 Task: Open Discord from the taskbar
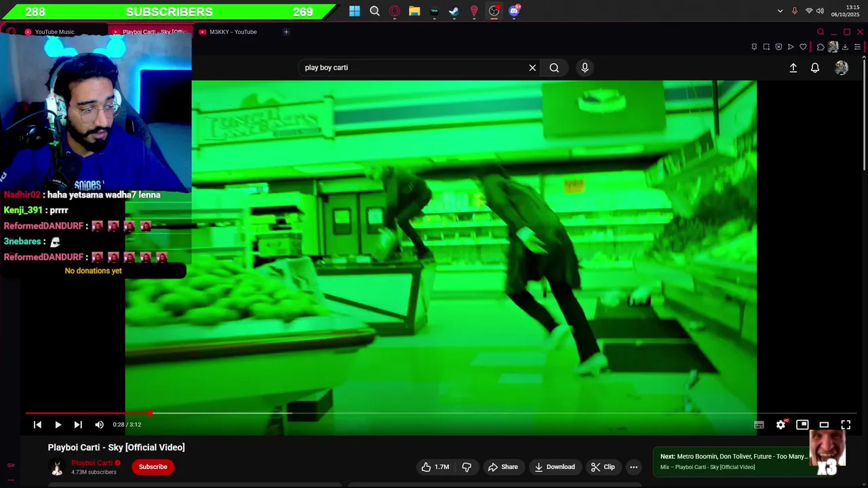[514, 11]
